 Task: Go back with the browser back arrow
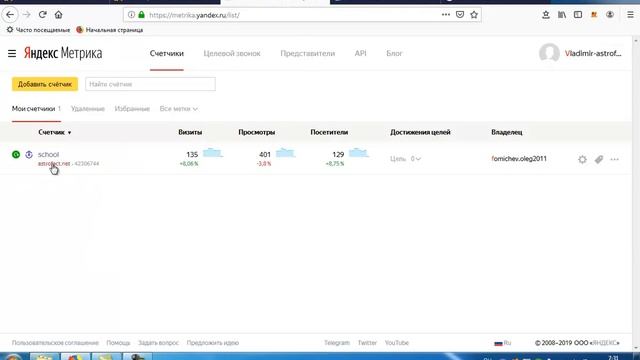click(x=10, y=15)
